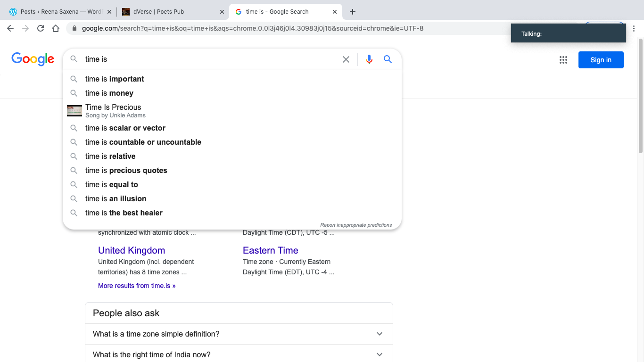Viewport: 644px width, 362px height.
Task: Reload the page
Action: pos(41,28)
